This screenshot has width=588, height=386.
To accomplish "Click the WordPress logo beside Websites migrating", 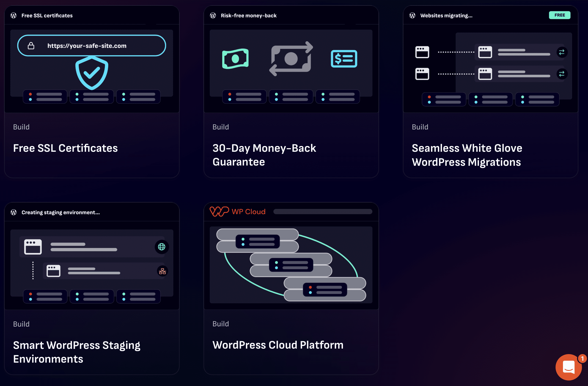I will point(412,15).
